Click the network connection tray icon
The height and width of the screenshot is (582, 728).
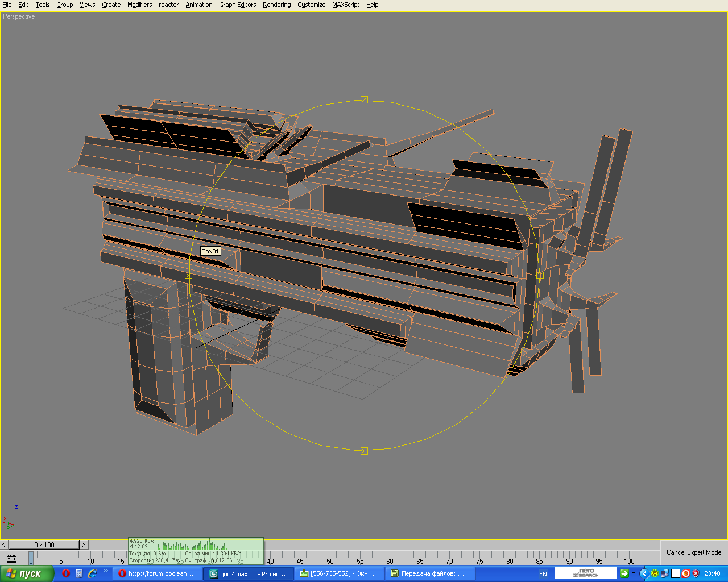[665, 573]
